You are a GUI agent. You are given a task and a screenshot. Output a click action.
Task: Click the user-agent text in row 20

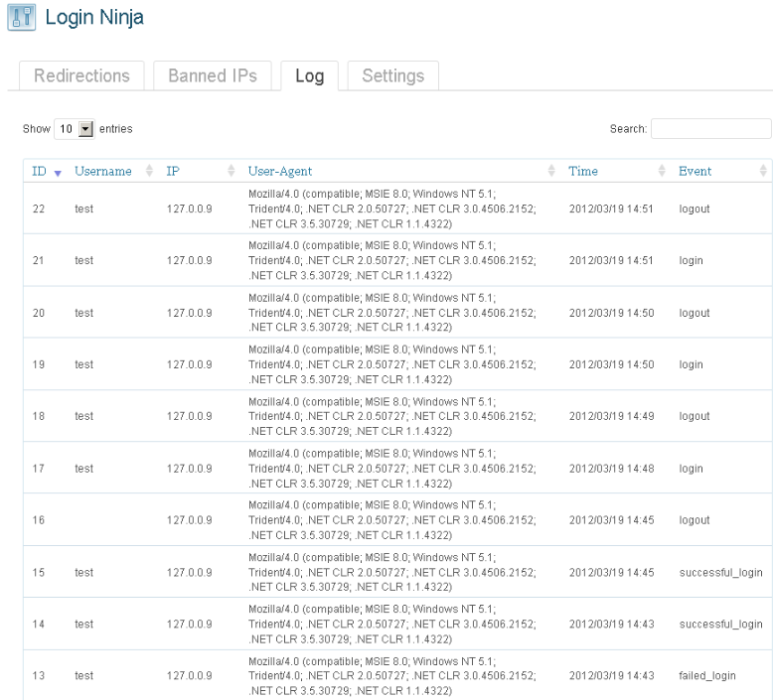[391, 313]
